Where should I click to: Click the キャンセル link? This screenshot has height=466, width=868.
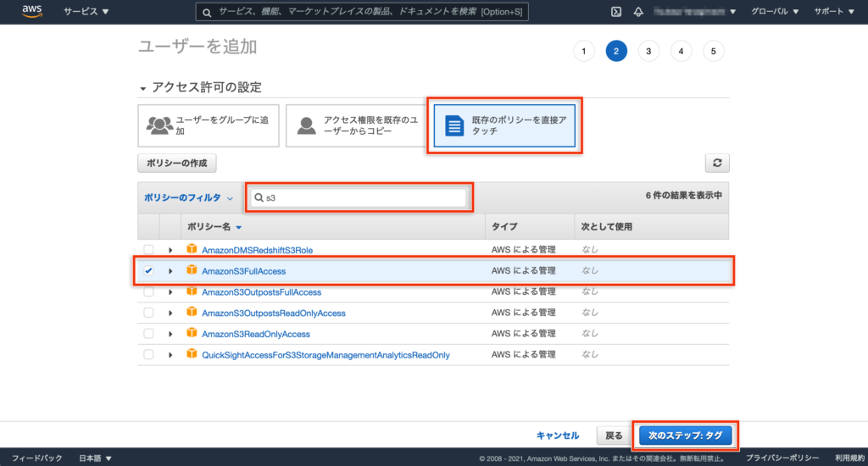pyautogui.click(x=558, y=435)
